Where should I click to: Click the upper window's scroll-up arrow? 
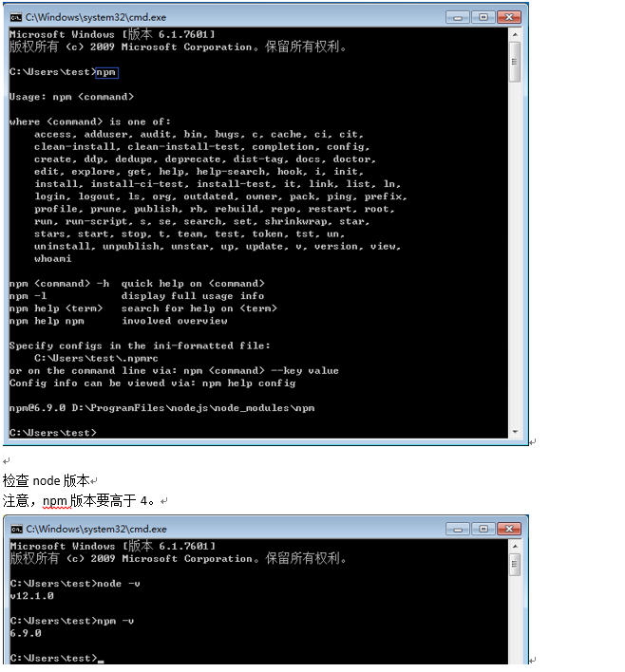[515, 34]
